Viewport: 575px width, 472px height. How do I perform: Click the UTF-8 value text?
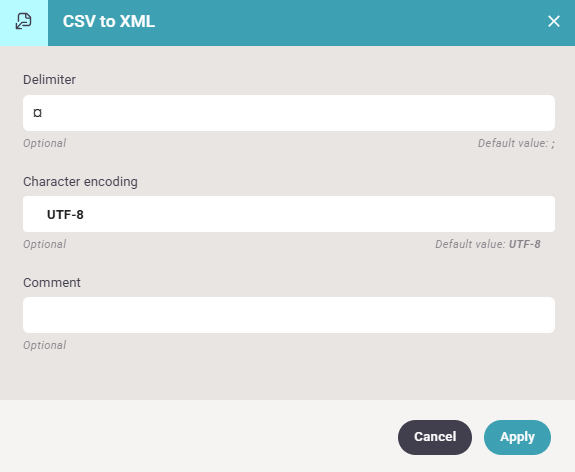tap(65, 215)
